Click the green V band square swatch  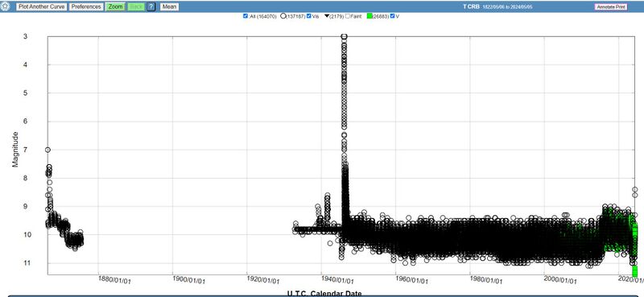coord(369,16)
